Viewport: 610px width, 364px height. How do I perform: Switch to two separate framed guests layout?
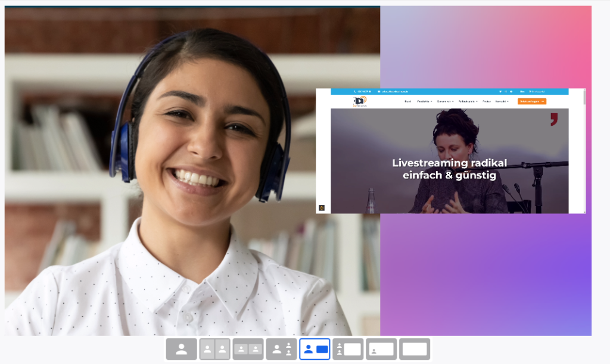click(248, 349)
